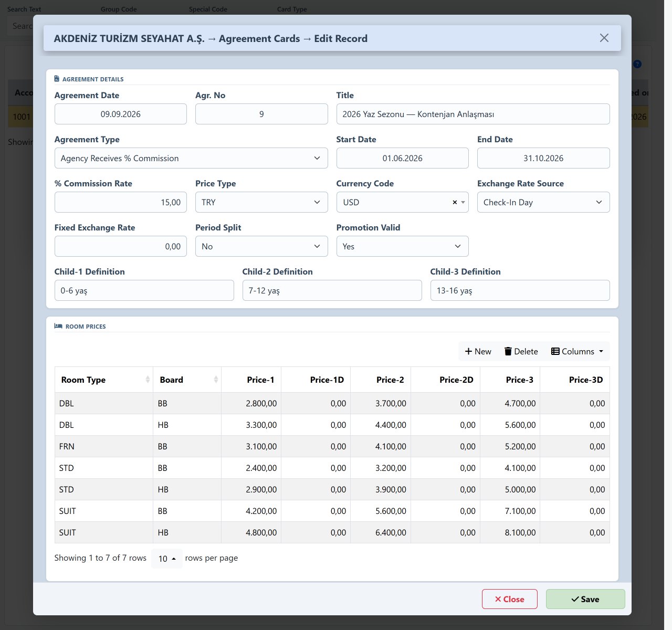Screen dimensions: 672x630
Task: Edit the Agr. No field
Action: (x=261, y=114)
